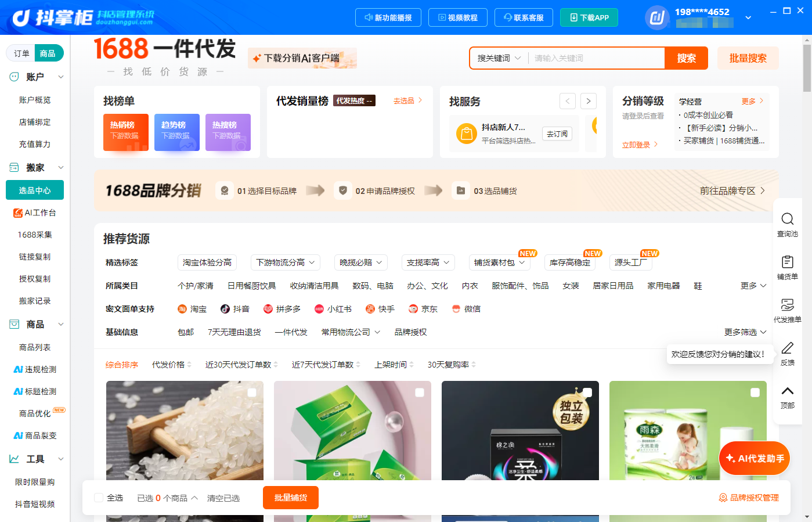Open the 代发推单 icon
Screen dimensions: 812x522
click(x=787, y=305)
